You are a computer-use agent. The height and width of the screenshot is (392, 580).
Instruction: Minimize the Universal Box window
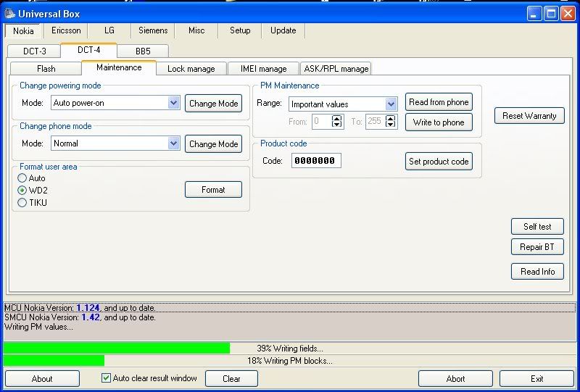[x=534, y=14]
